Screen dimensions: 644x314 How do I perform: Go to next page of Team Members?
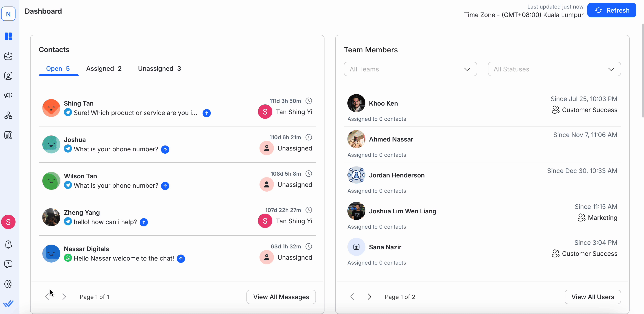point(369,297)
